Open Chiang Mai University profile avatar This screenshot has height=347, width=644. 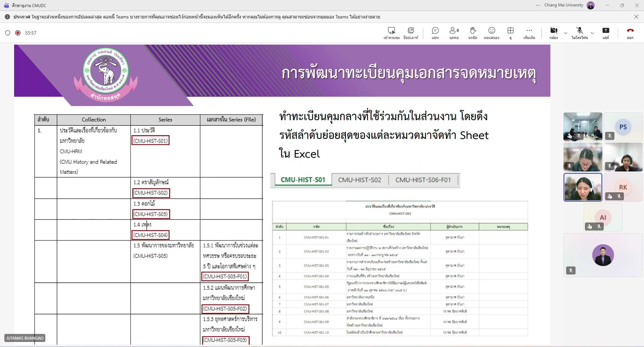[591, 5]
